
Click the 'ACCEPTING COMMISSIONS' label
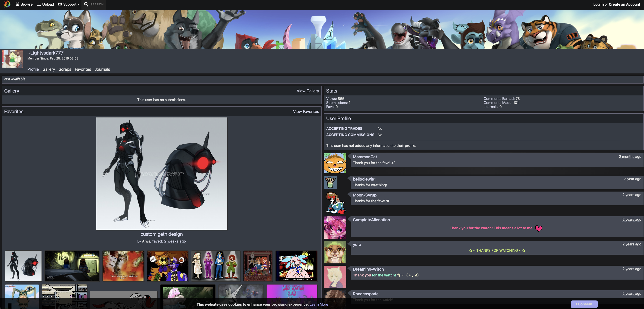350,135
